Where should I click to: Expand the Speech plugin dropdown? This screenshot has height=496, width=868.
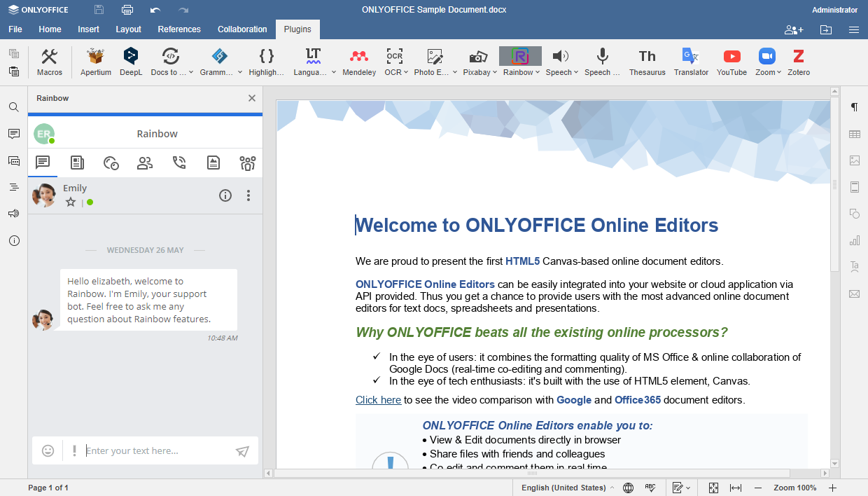tap(576, 72)
